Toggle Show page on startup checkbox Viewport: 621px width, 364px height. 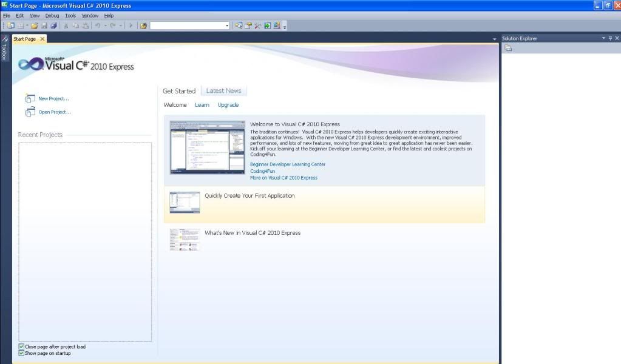coord(21,353)
